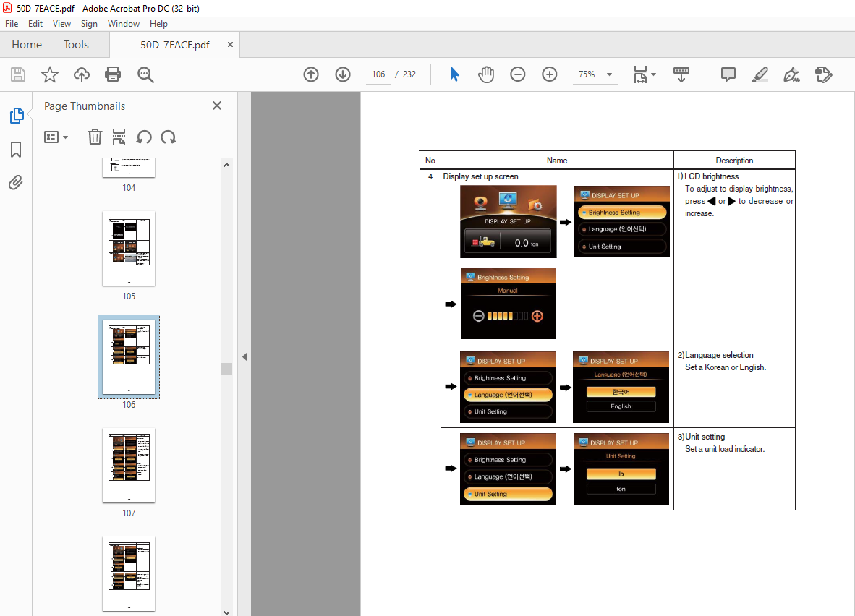Switch to the Tools tab
This screenshot has width=855, height=616.
tap(76, 45)
